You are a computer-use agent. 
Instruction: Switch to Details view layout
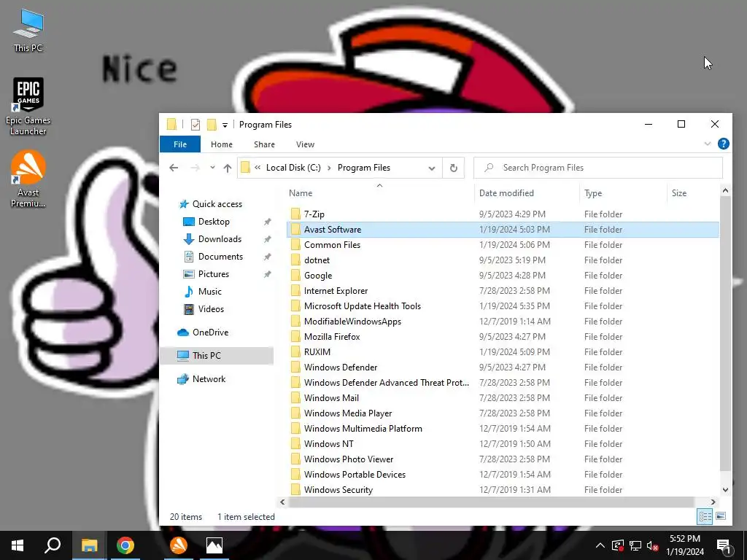[705, 516]
